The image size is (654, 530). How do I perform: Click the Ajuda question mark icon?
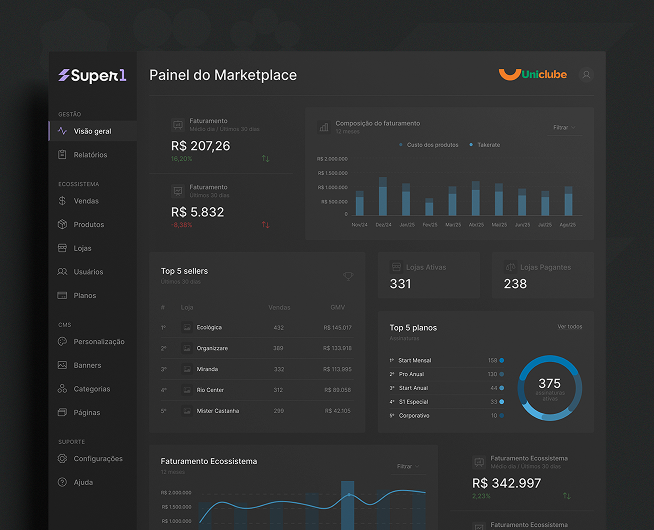click(63, 482)
